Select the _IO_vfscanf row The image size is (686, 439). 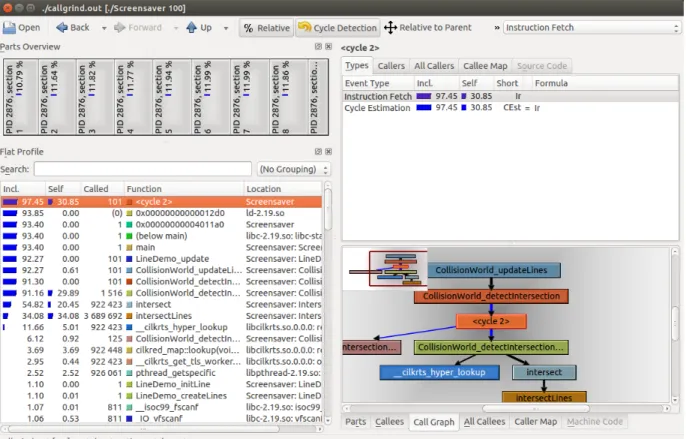[161, 418]
